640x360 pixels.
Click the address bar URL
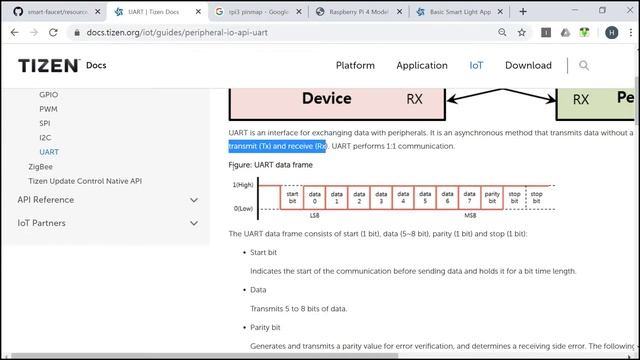177,33
